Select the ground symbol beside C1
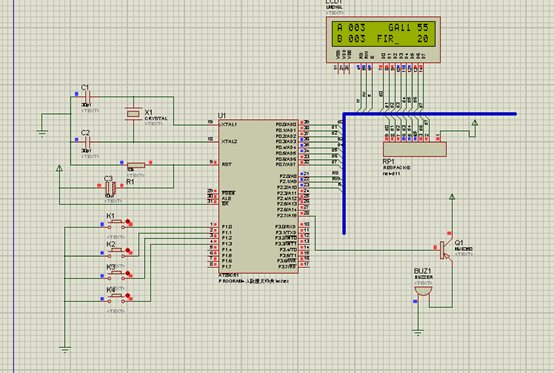Screen dimensions: 554x373 [42, 133]
